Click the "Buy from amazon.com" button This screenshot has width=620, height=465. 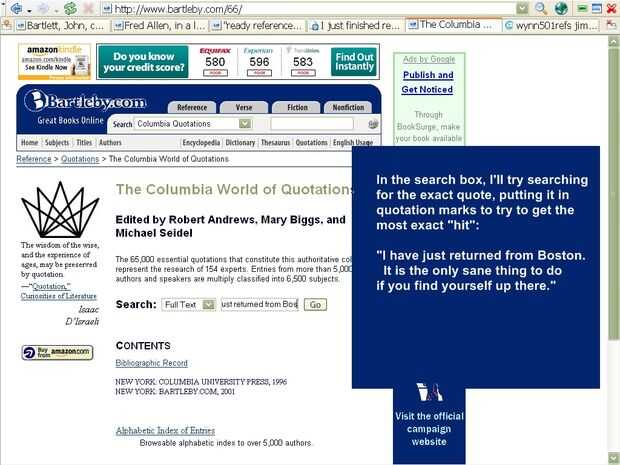(x=57, y=352)
